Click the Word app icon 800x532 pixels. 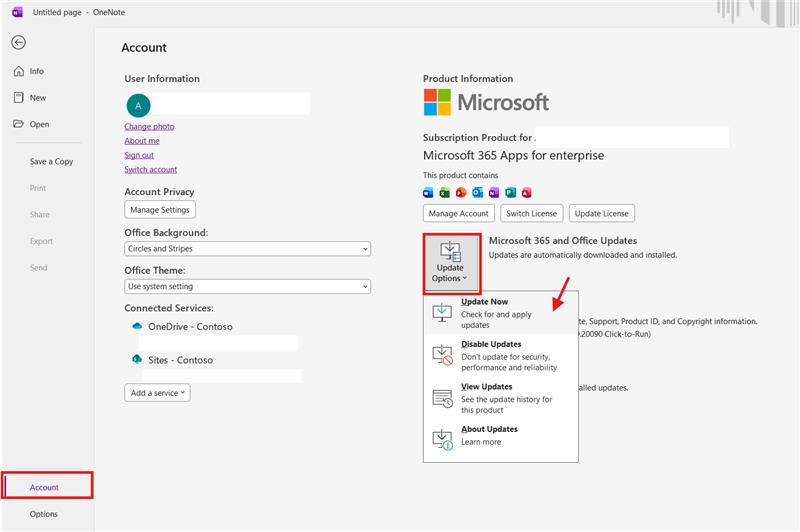[x=428, y=192]
